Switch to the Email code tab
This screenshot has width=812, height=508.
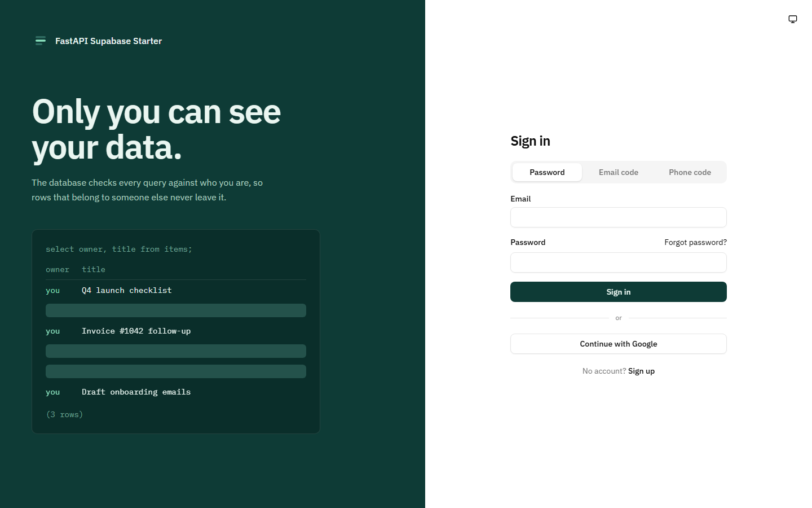click(619, 172)
